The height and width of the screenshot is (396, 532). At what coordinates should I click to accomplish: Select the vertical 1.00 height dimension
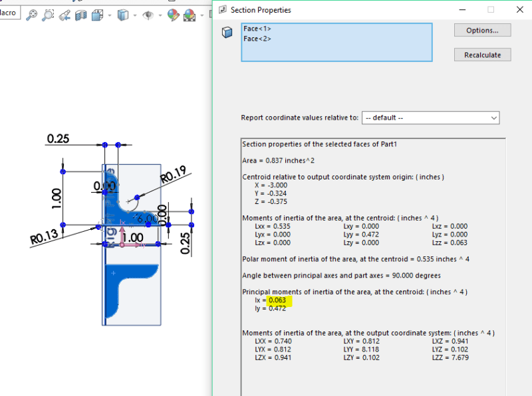[x=57, y=199]
